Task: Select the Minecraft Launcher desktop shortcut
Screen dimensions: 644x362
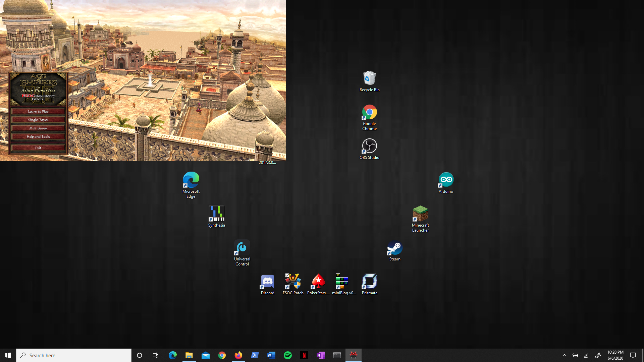Action: click(420, 219)
